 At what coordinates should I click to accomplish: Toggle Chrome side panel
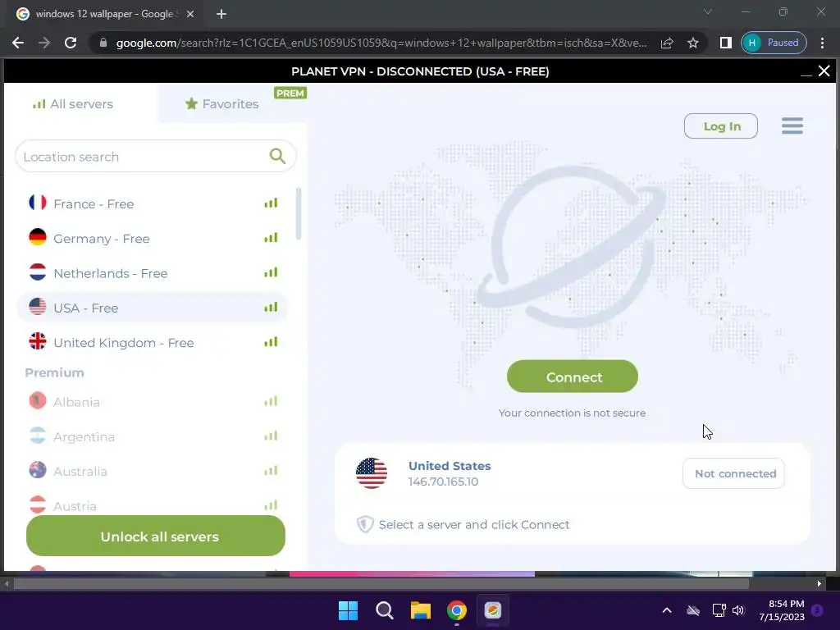[x=725, y=43]
